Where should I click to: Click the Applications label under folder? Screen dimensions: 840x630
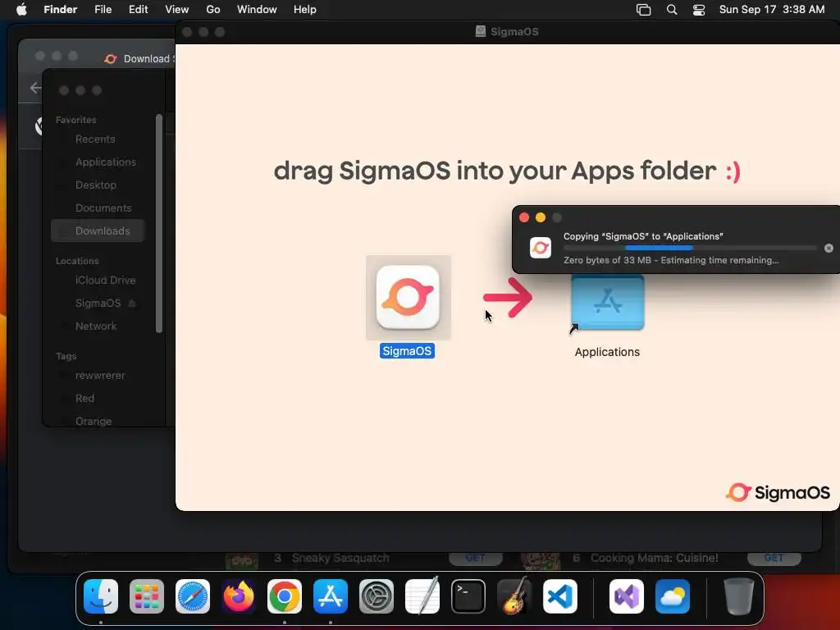pyautogui.click(x=607, y=352)
